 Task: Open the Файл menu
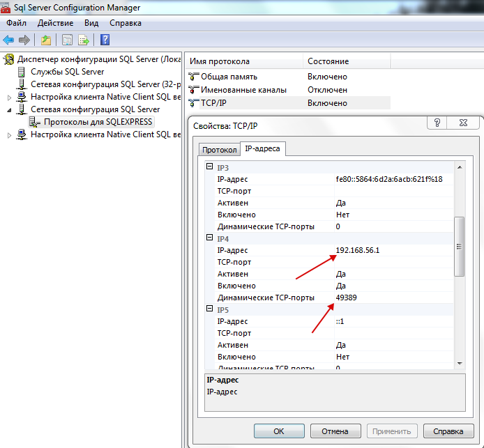(x=16, y=23)
